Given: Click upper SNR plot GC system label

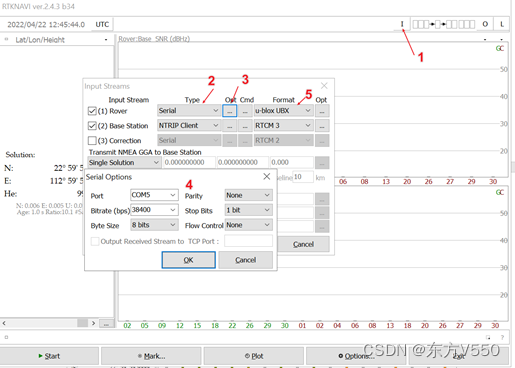Looking at the screenshot, I should point(500,49).
